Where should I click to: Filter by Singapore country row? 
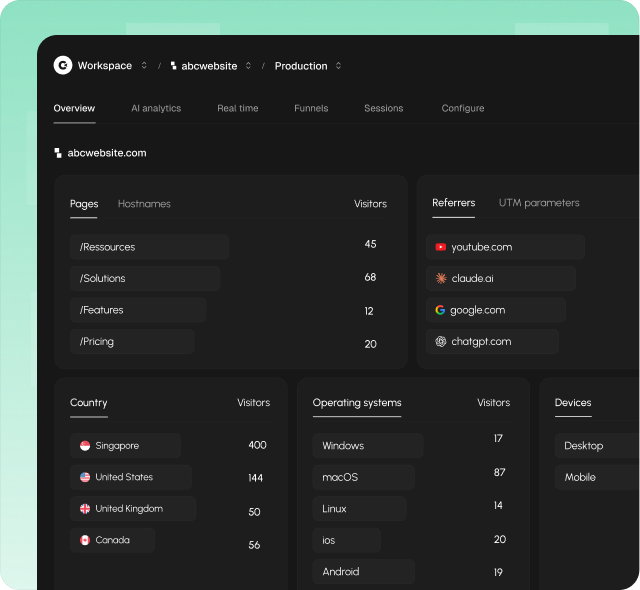pyautogui.click(x=125, y=446)
